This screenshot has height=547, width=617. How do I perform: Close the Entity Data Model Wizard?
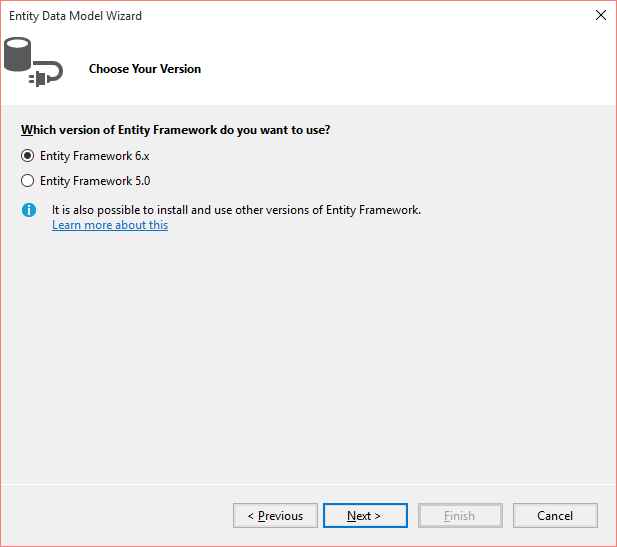600,15
